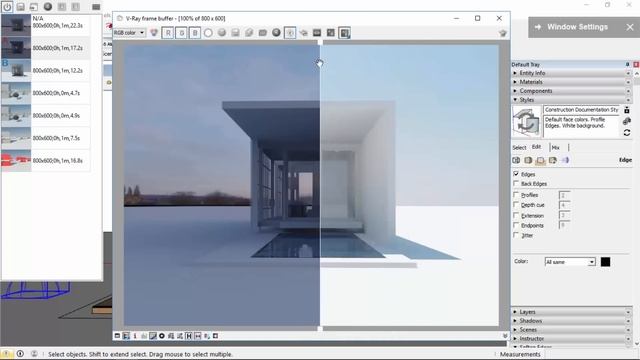
Task: Open the Color 'All same' dropdown
Action: coord(570,262)
